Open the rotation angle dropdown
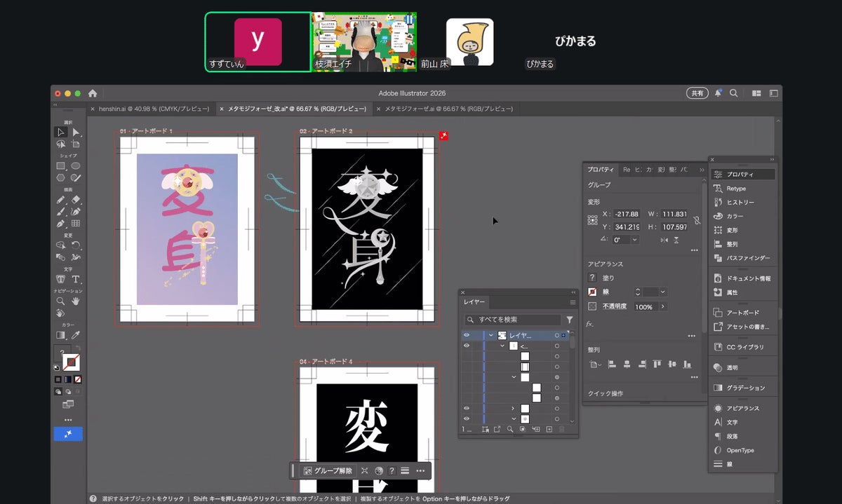This screenshot has width=842, height=504. (635, 240)
